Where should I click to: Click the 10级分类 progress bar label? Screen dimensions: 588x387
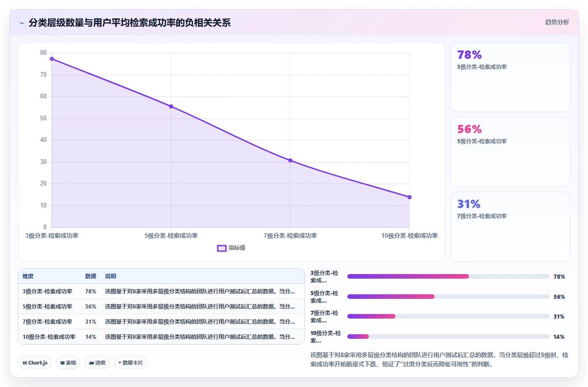point(326,337)
